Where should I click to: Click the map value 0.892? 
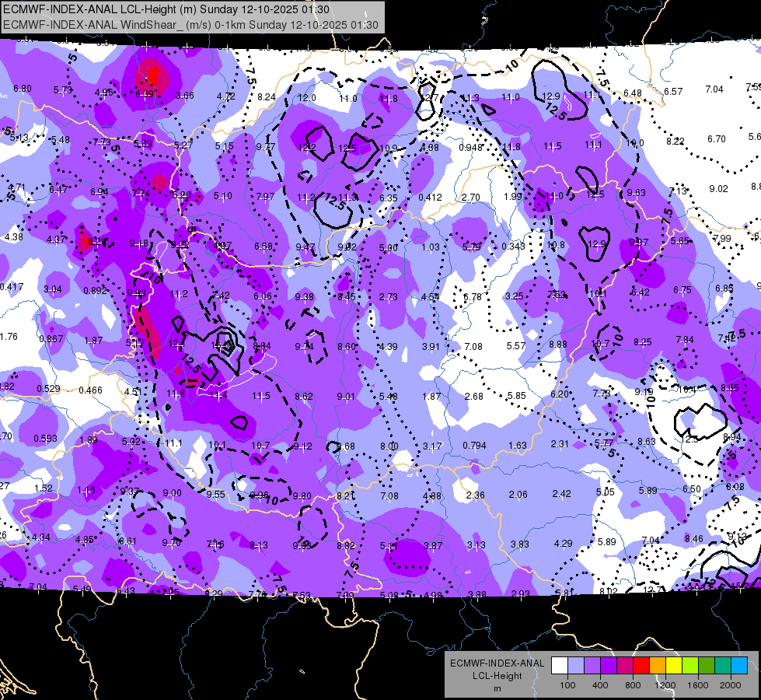tap(95, 290)
